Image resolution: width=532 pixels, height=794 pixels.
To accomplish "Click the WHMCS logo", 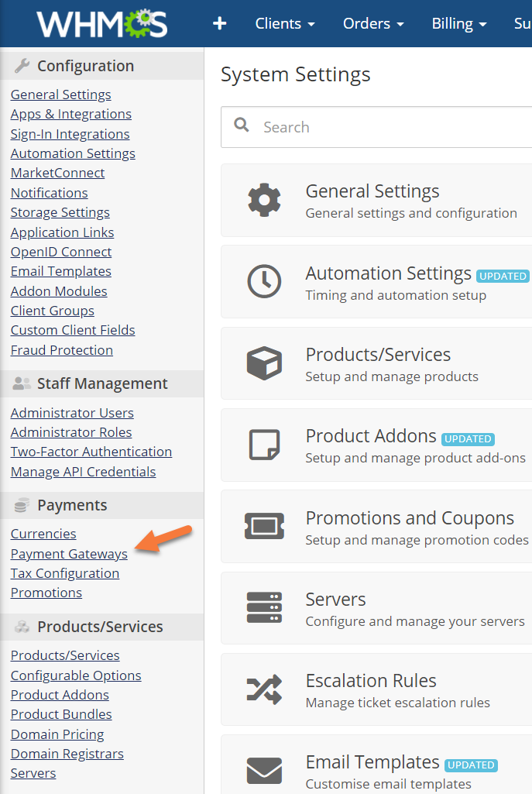I will [x=101, y=24].
